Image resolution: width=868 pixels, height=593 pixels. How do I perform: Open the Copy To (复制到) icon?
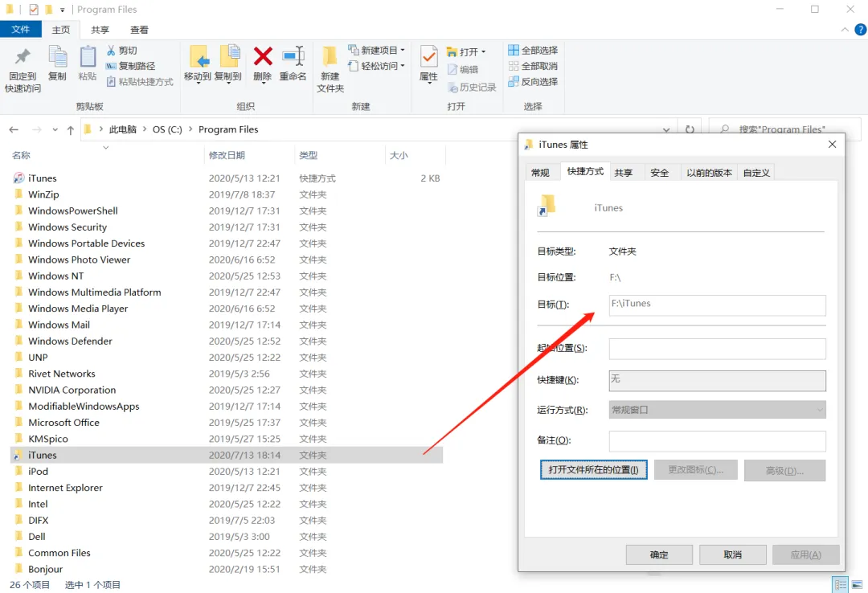(x=228, y=57)
